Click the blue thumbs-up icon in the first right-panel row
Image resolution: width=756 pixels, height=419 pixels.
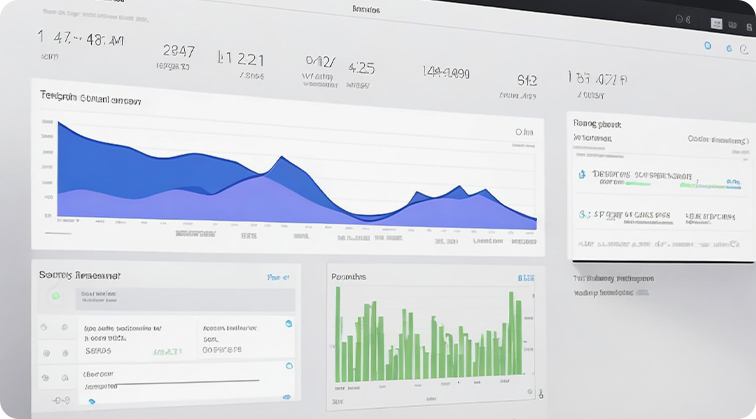(x=582, y=174)
